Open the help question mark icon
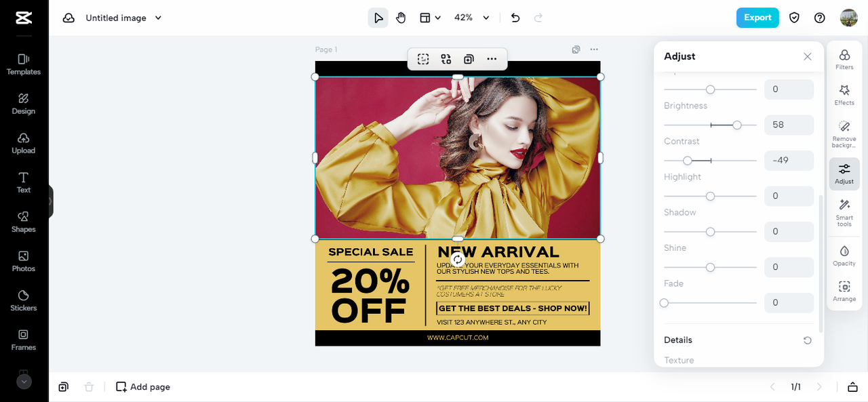 coord(820,18)
